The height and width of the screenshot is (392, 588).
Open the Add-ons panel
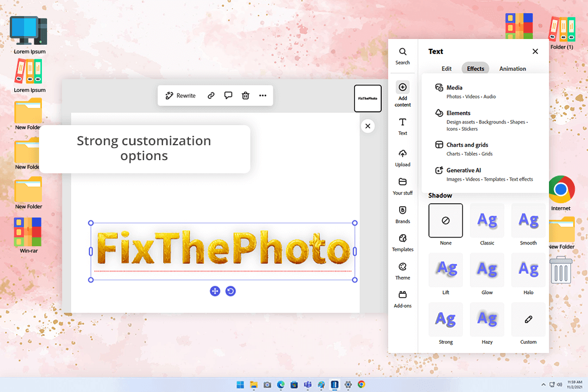(x=403, y=300)
